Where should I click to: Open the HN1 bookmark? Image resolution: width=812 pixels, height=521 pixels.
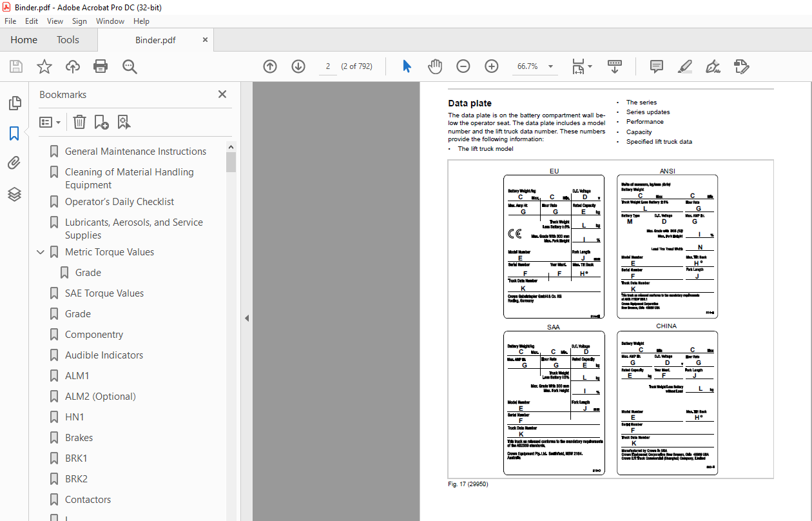75,417
